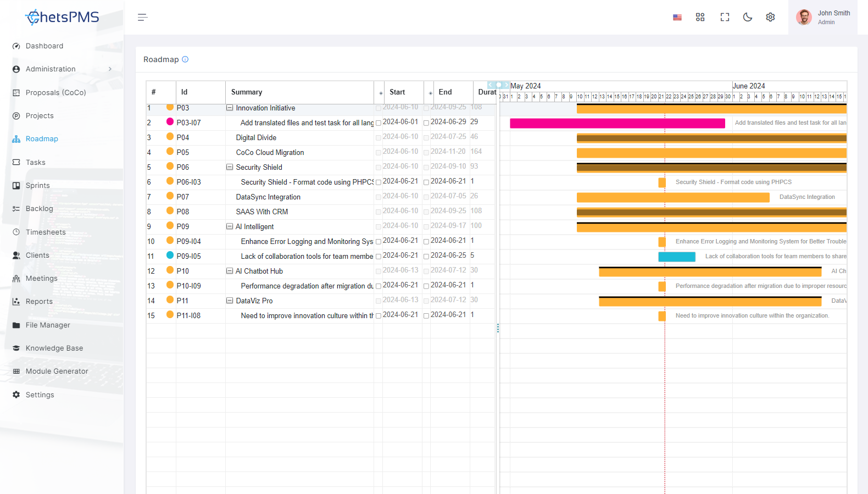Click John Smith's profile avatar

pyautogui.click(x=804, y=17)
